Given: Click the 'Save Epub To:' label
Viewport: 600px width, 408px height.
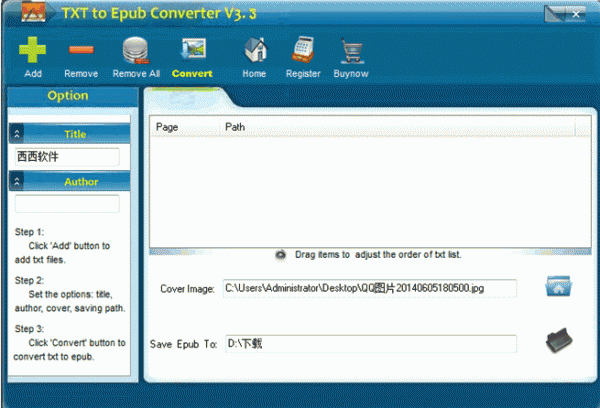Looking at the screenshot, I should pos(183,344).
